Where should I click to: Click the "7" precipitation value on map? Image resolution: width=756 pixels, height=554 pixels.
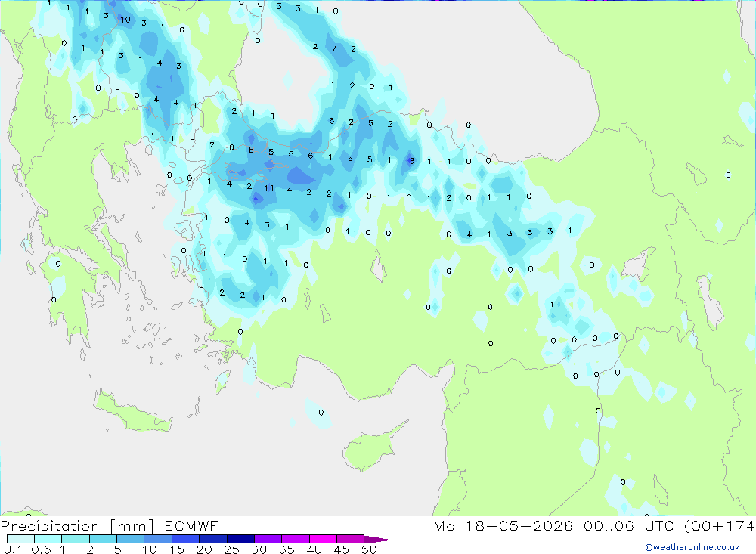334,48
